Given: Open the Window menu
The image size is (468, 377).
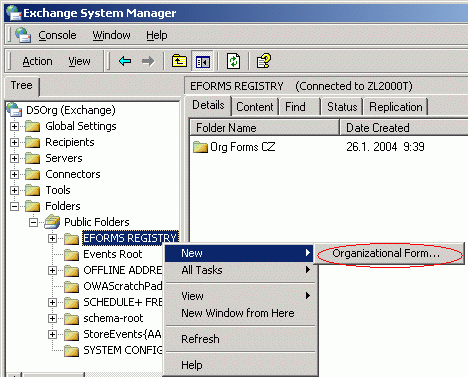Looking at the screenshot, I should coord(111,35).
